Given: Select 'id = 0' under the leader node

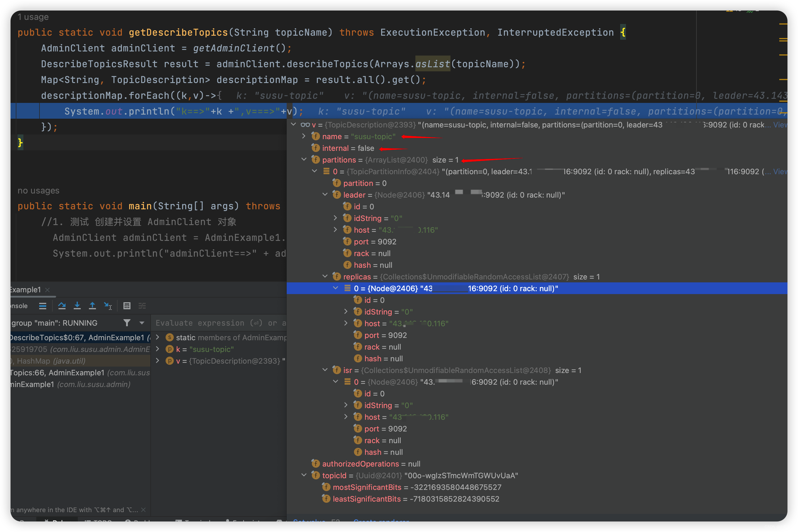Looking at the screenshot, I should [364, 207].
